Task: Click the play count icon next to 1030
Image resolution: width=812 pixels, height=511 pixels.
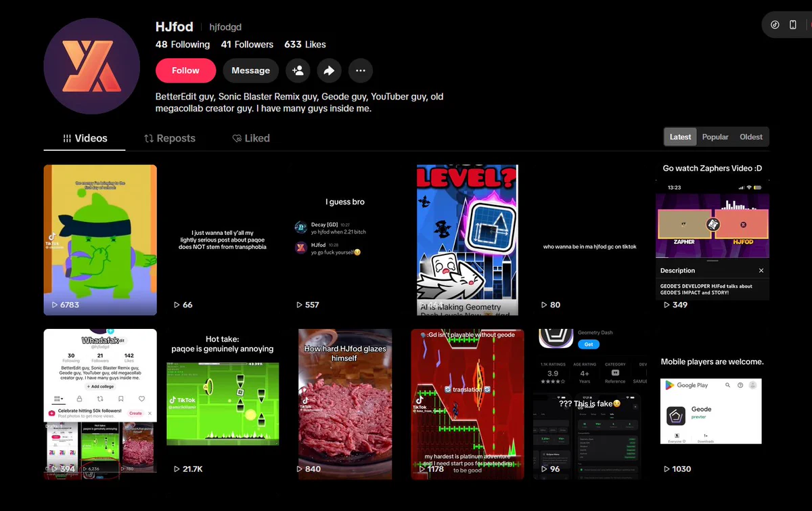Action: point(667,469)
